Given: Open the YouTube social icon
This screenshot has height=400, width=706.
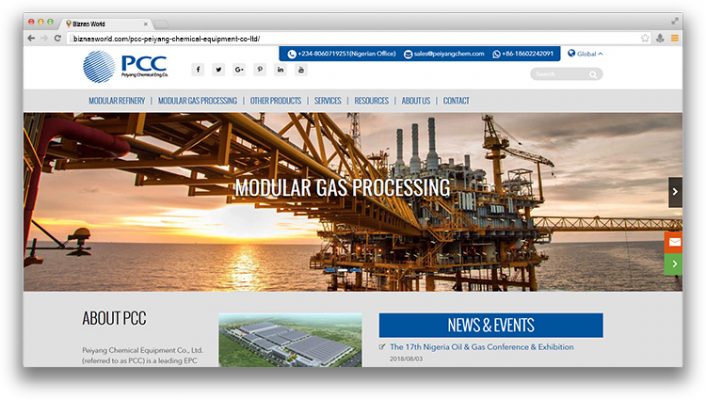Looking at the screenshot, I should pos(301,69).
